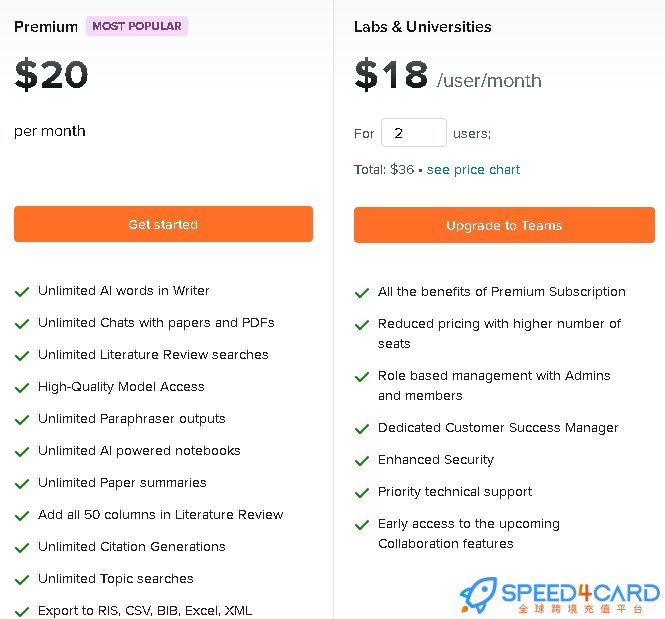Click the checkmark beside Unlimited Chats with papers
The width and height of the screenshot is (665, 619).
pyautogui.click(x=22, y=324)
